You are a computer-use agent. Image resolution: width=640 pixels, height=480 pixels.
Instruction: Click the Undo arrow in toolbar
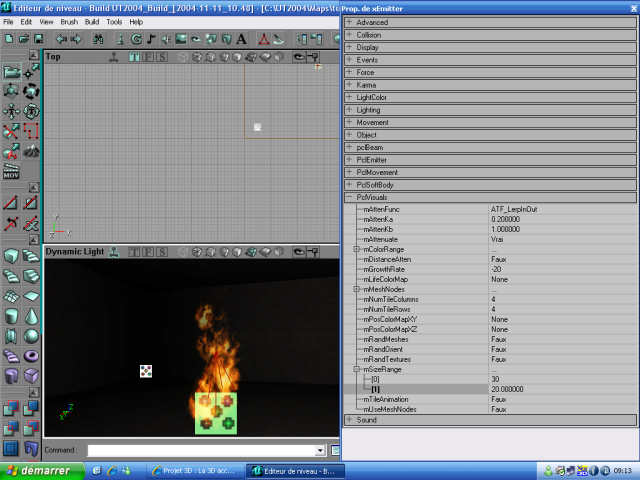[60, 39]
